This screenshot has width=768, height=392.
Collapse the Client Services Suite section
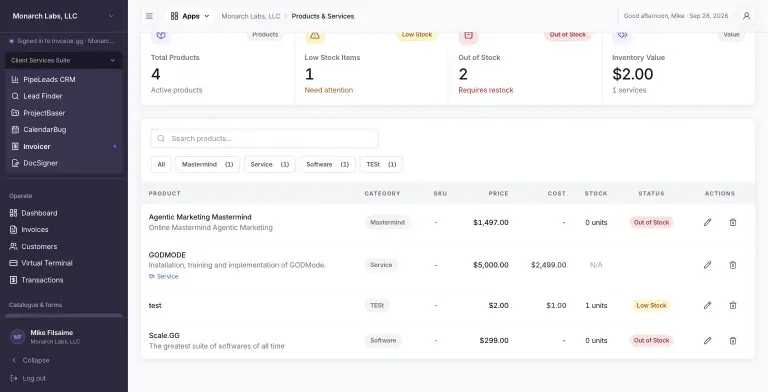[x=64, y=60]
